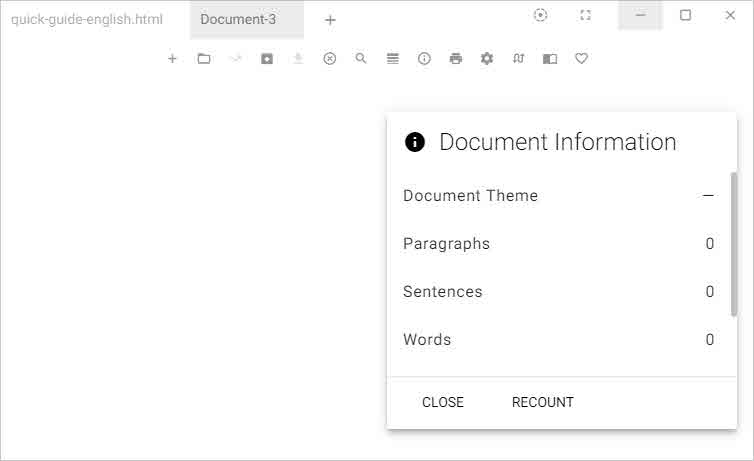Close the application window

click(730, 15)
